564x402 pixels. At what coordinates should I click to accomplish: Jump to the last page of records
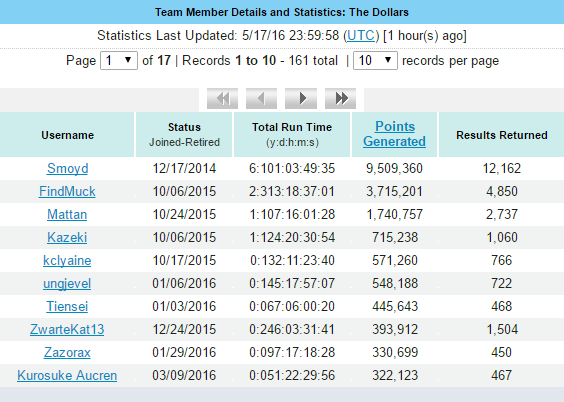pyautogui.click(x=340, y=99)
